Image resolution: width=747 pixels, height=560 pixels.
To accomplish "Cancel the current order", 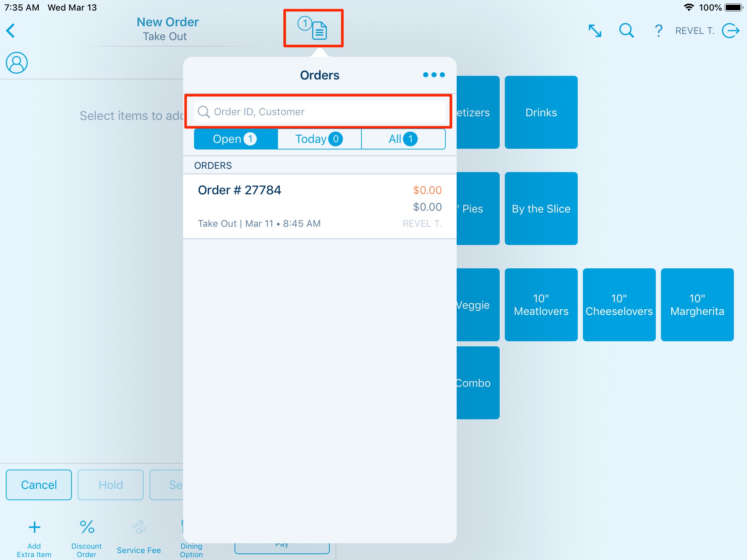I will coord(38,485).
